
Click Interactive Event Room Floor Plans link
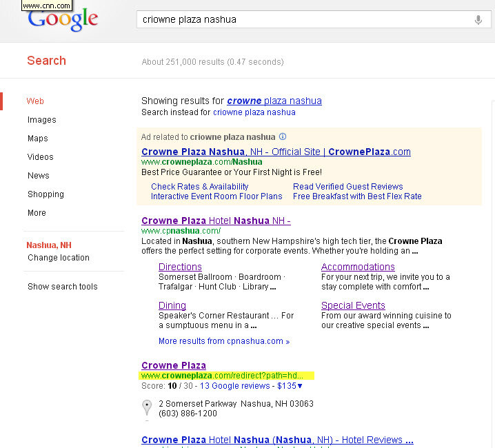216,196
